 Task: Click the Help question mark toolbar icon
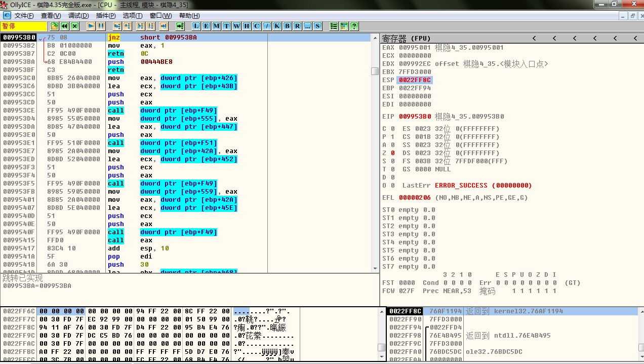coord(354,26)
